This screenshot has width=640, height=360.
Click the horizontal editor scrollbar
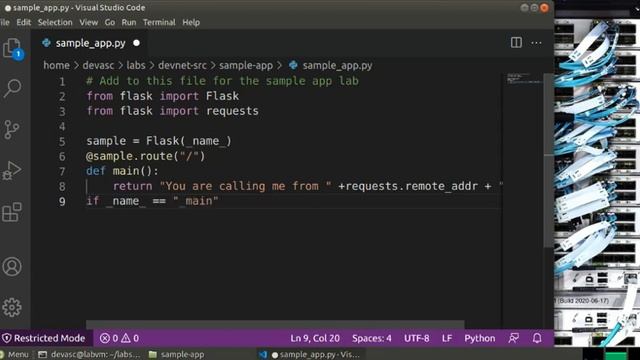(x=275, y=324)
